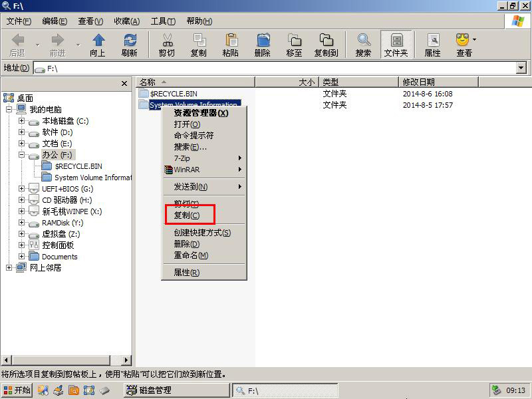Choose 重命名(M) in context menu
This screenshot has height=399, width=532.
click(x=204, y=255)
